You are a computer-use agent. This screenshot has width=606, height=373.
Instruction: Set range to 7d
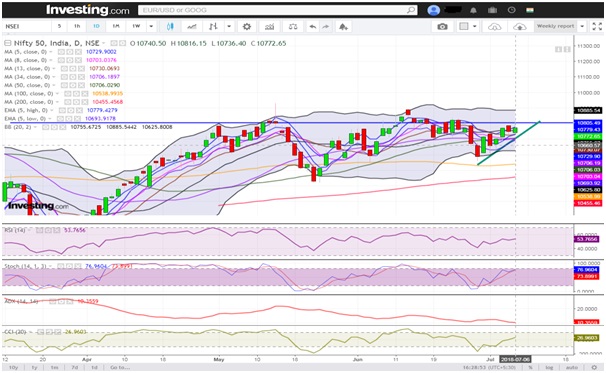click(75, 367)
